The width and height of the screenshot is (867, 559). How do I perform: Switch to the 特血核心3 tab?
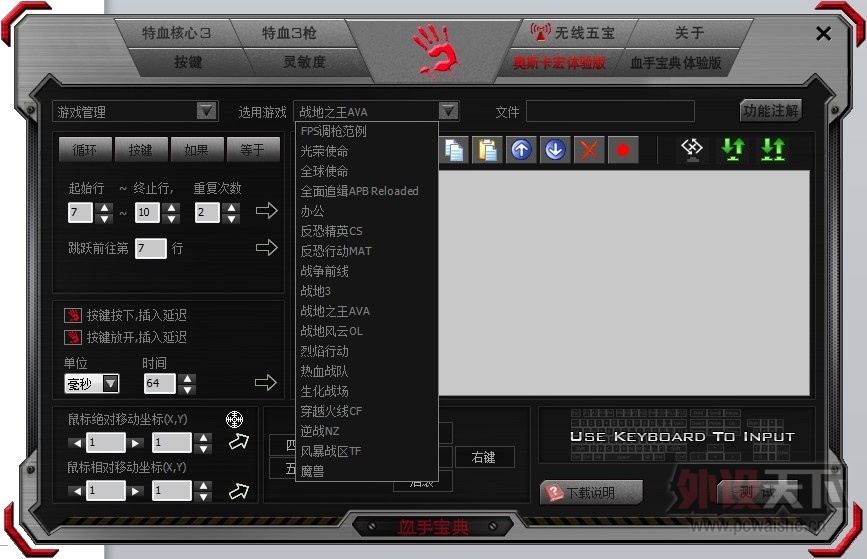pyautogui.click(x=177, y=33)
